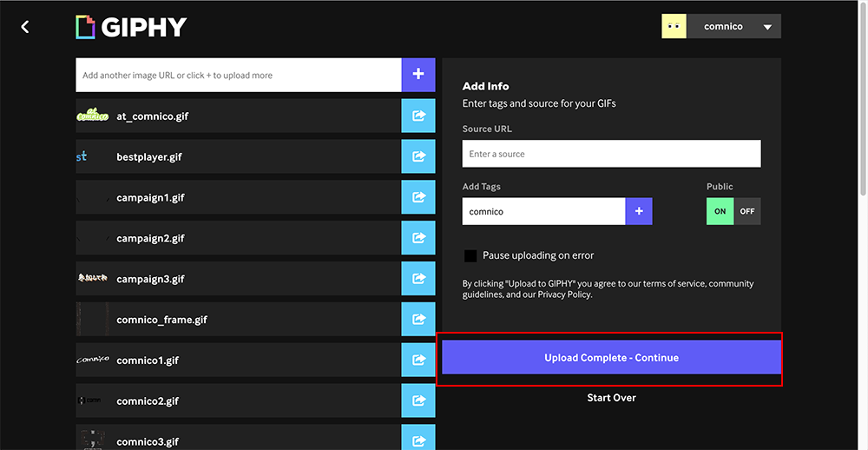
Task: Click the plus button to upload more
Action: (x=418, y=75)
